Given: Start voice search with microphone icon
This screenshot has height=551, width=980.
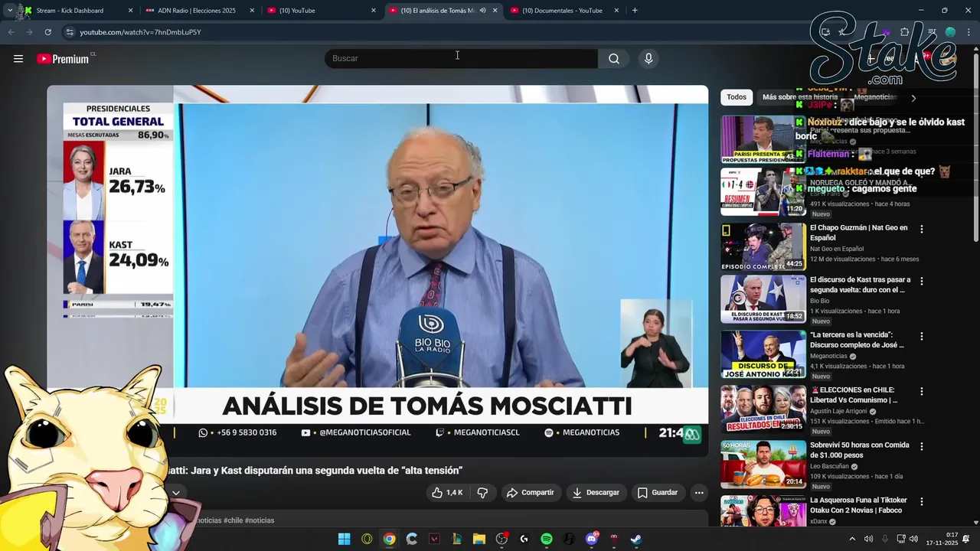Looking at the screenshot, I should 648,59.
